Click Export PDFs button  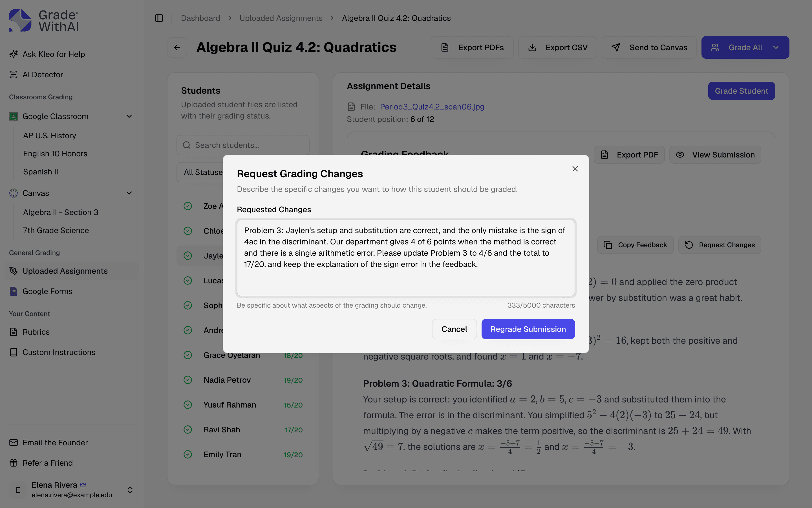[x=472, y=47]
